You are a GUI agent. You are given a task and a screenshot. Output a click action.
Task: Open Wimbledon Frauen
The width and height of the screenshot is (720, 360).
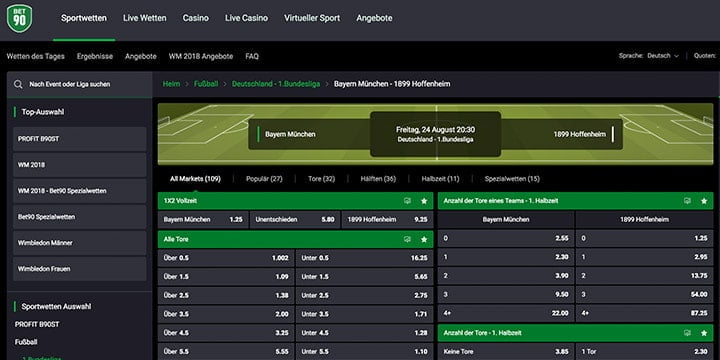(80, 269)
